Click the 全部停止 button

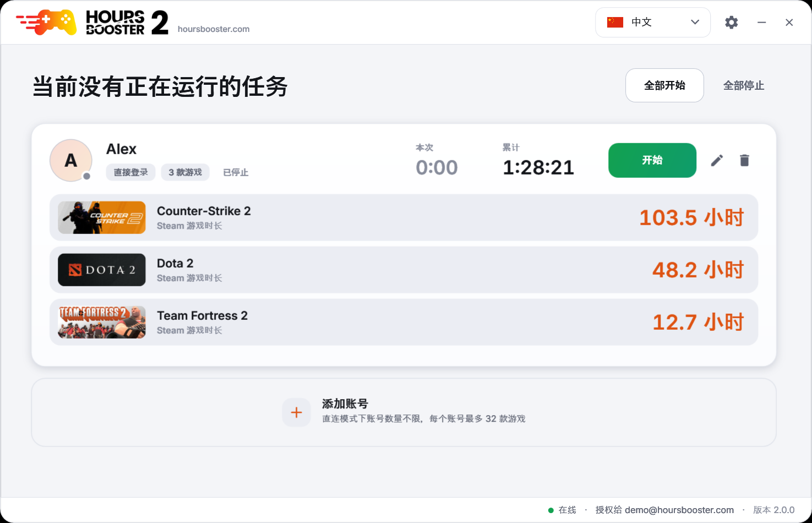pyautogui.click(x=744, y=85)
